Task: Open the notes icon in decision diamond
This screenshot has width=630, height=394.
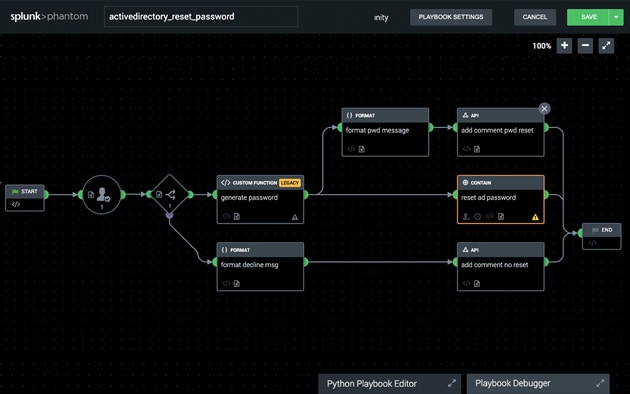Action: click(x=159, y=195)
